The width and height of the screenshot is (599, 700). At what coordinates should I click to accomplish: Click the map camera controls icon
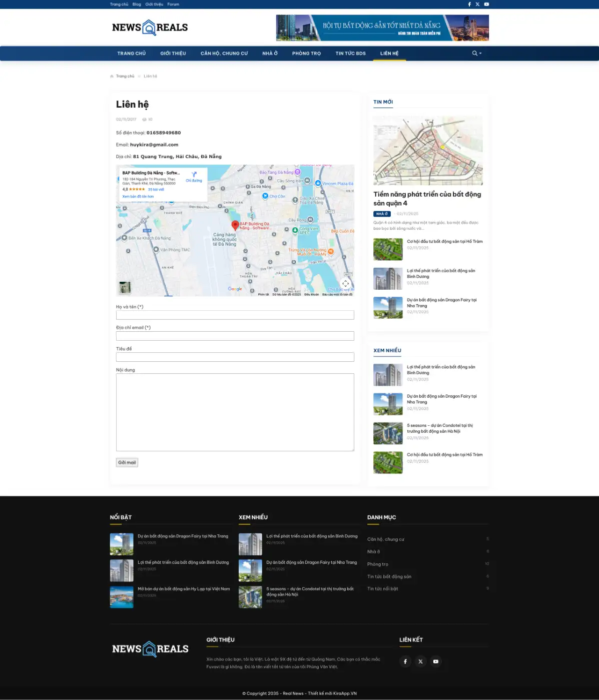click(345, 284)
